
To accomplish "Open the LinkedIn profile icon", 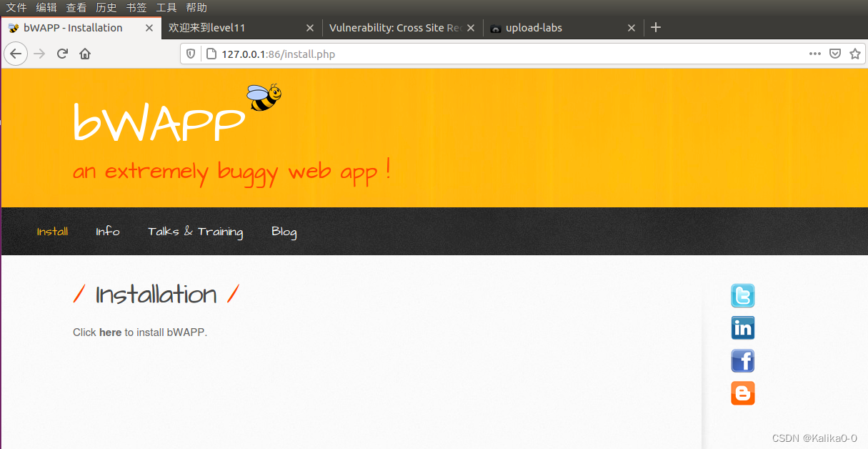I will pos(742,327).
